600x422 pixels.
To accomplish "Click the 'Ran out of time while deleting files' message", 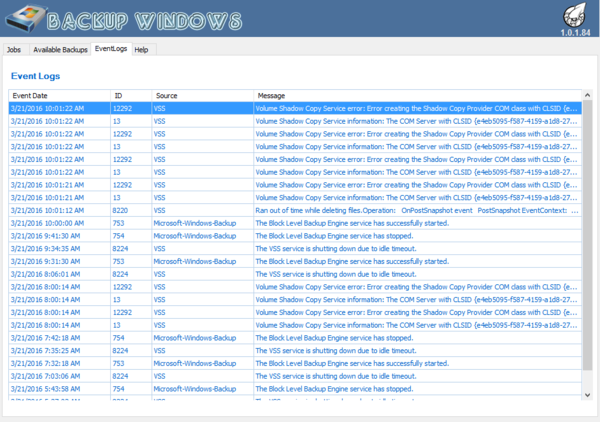I will coord(417,210).
